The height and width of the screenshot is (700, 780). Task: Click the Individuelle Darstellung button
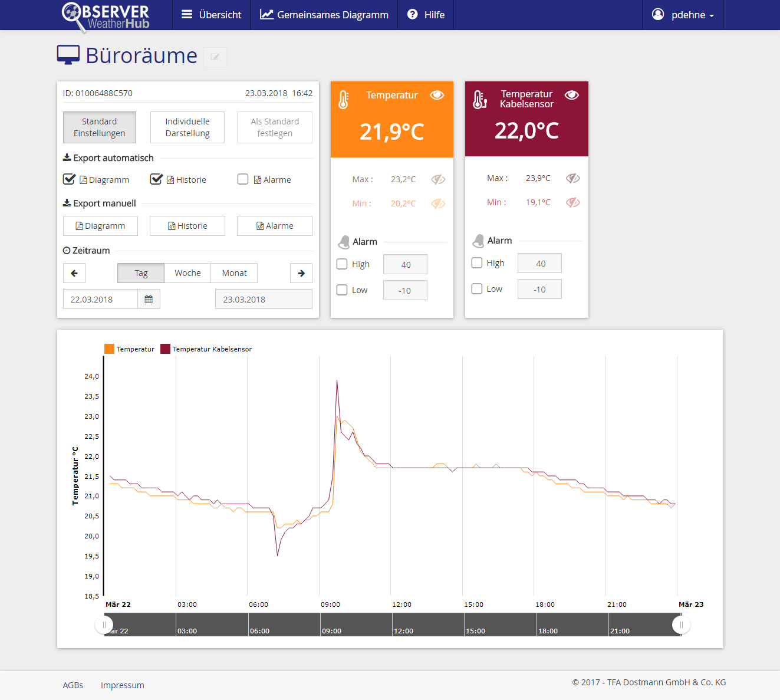tap(187, 127)
